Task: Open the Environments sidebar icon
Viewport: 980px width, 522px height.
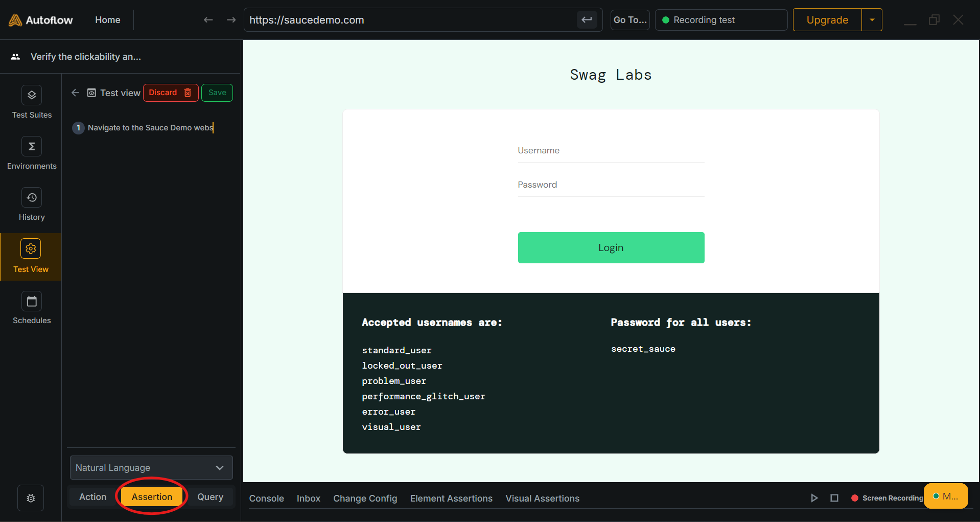Action: click(32, 146)
